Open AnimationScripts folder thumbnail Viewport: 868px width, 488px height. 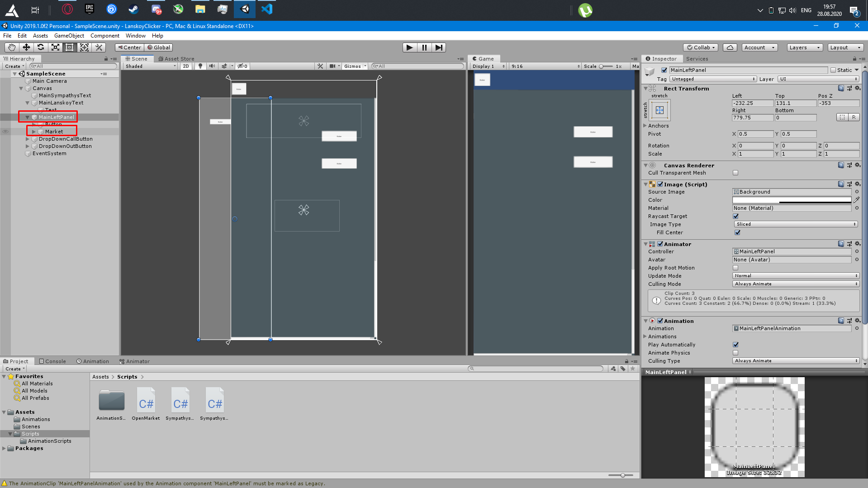tap(111, 404)
